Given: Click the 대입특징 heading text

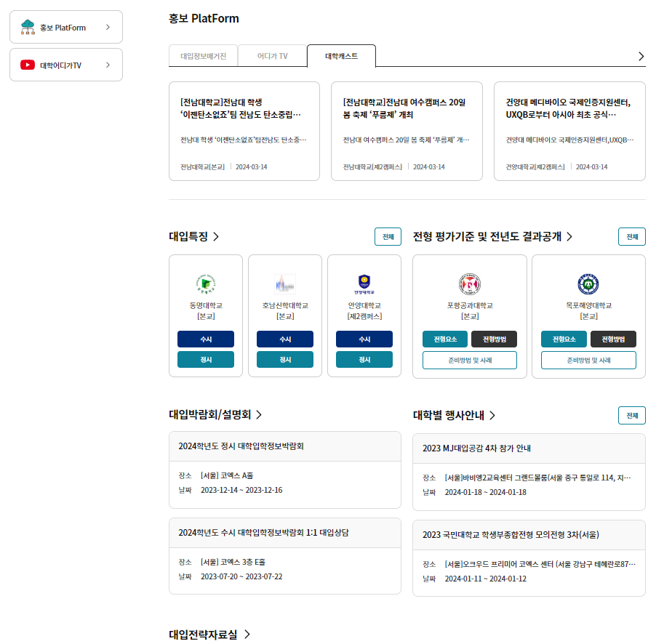Looking at the screenshot, I should click(x=188, y=236).
